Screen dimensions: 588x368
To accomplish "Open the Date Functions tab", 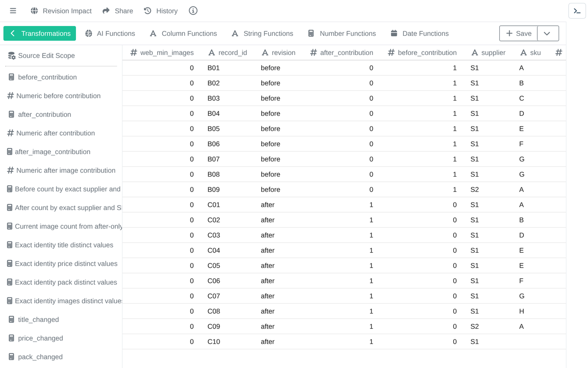I will (420, 33).
